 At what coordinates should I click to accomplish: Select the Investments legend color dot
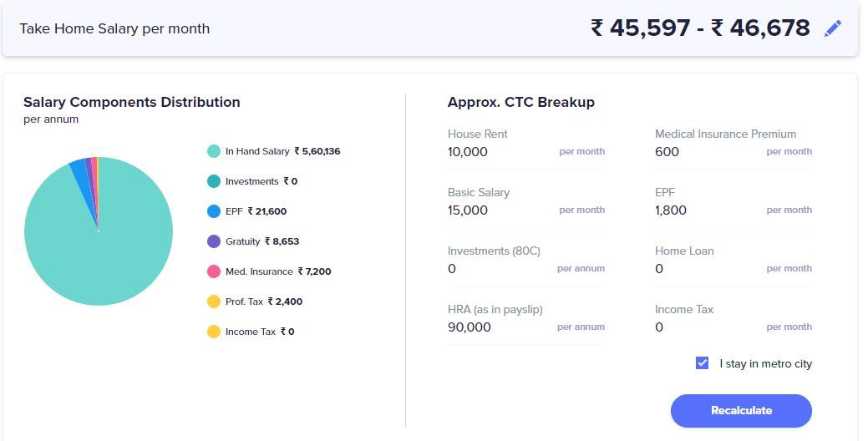click(x=214, y=181)
